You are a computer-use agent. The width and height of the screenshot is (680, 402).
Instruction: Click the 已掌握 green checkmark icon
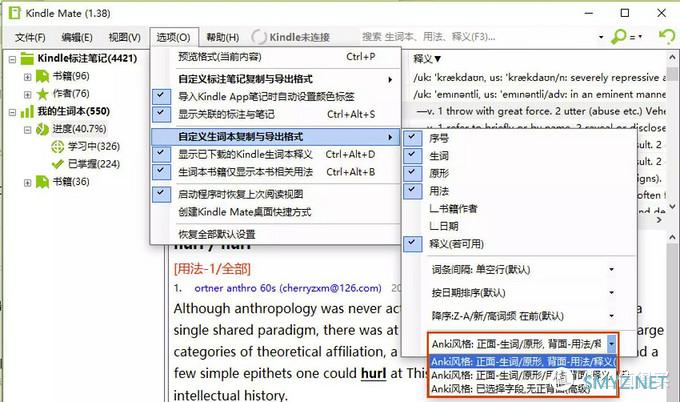tap(57, 164)
